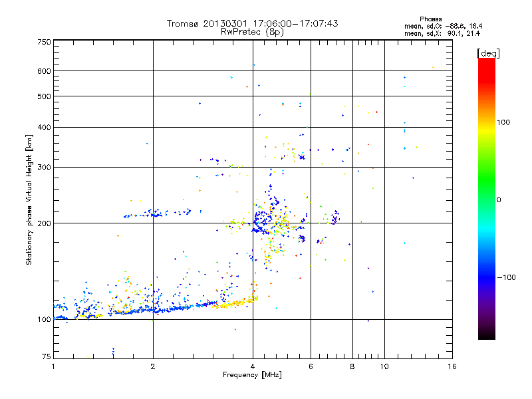Click the '75' height axis tick label

(47, 356)
